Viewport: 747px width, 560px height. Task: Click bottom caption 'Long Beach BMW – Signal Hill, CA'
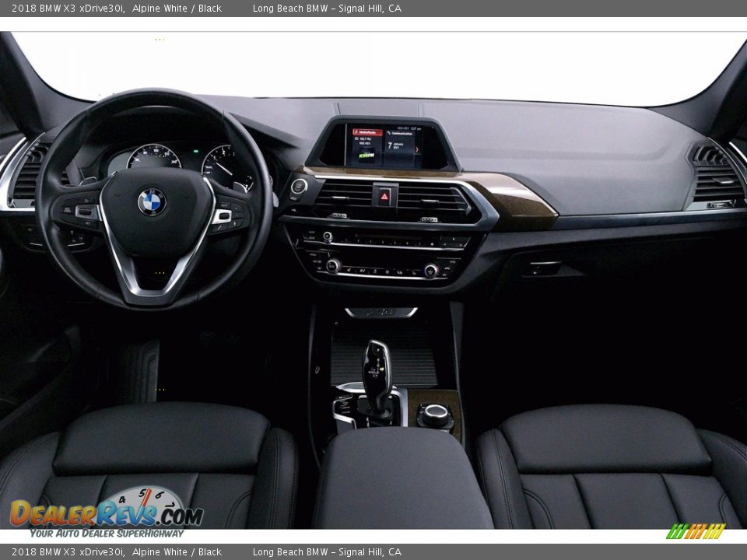pyautogui.click(x=327, y=552)
